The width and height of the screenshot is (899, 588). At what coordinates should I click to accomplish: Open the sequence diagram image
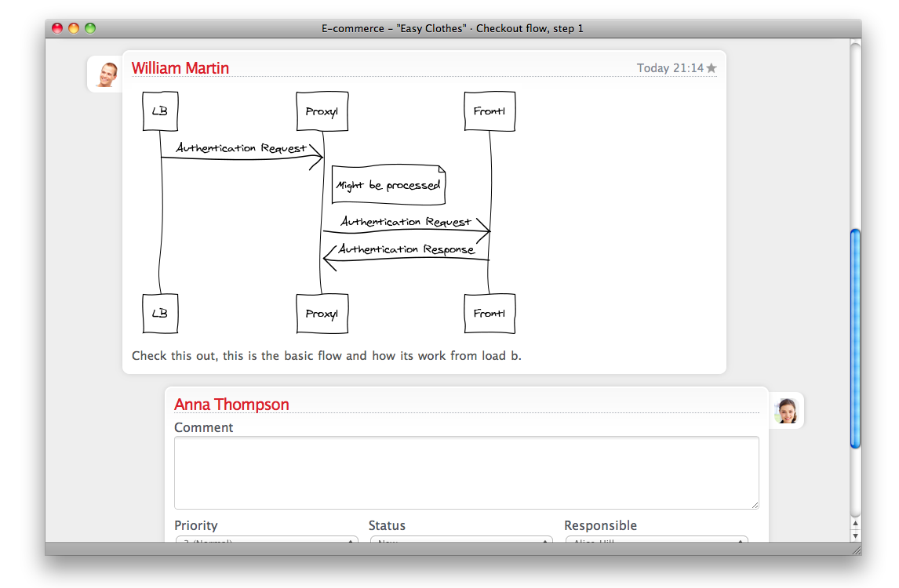329,212
